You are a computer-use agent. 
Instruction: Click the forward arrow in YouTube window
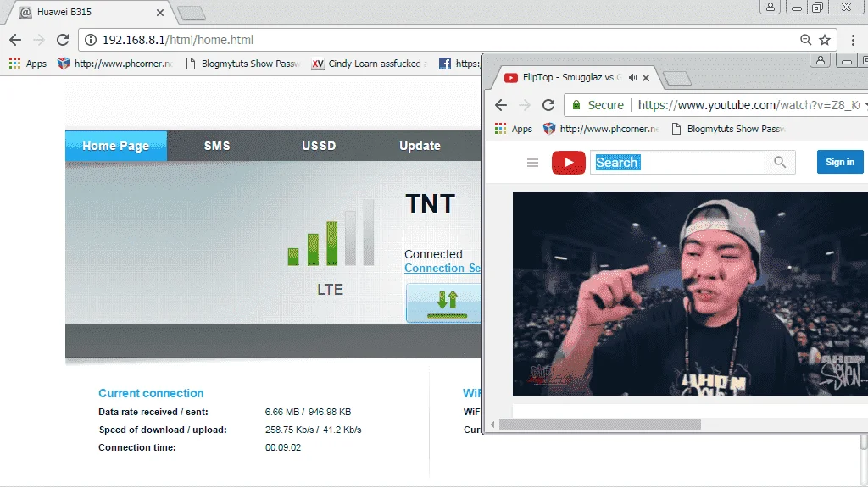[524, 105]
